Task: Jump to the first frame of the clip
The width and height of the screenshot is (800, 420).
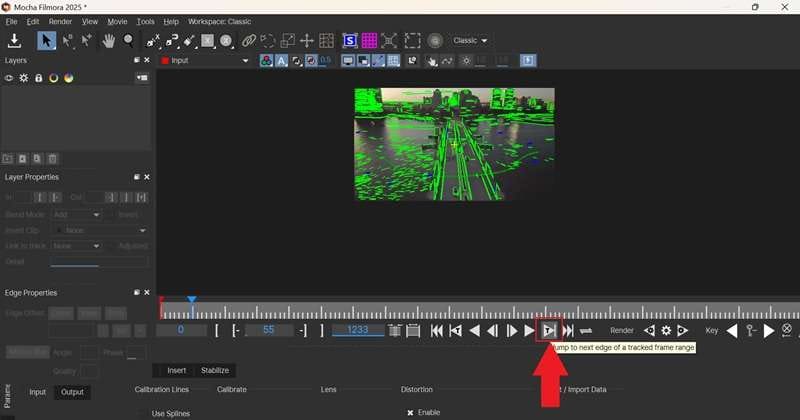Action: (x=437, y=331)
